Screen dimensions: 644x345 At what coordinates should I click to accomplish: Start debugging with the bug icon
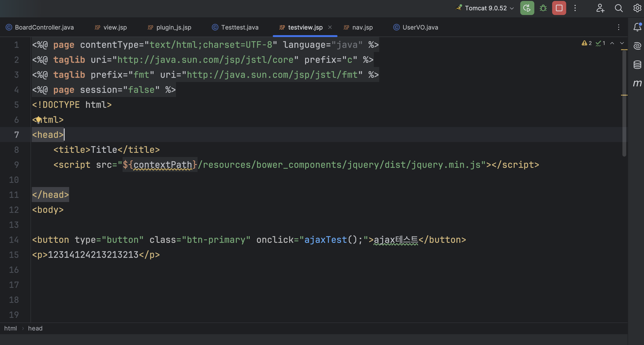[543, 8]
